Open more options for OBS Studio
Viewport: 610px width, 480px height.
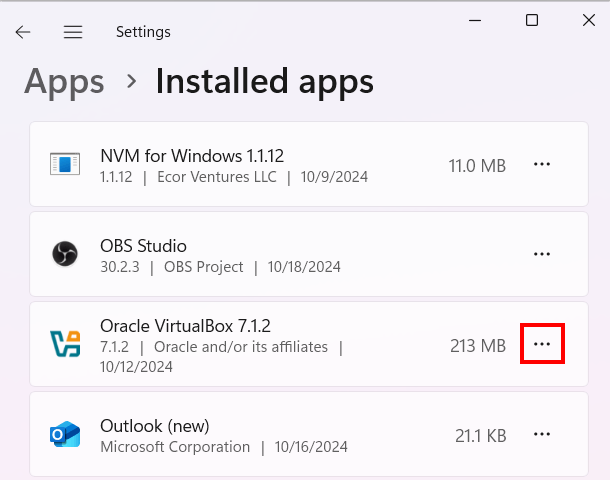click(x=542, y=255)
